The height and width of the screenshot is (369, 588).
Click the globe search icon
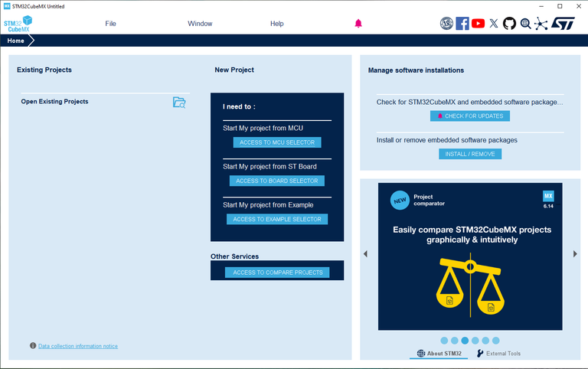tap(525, 24)
